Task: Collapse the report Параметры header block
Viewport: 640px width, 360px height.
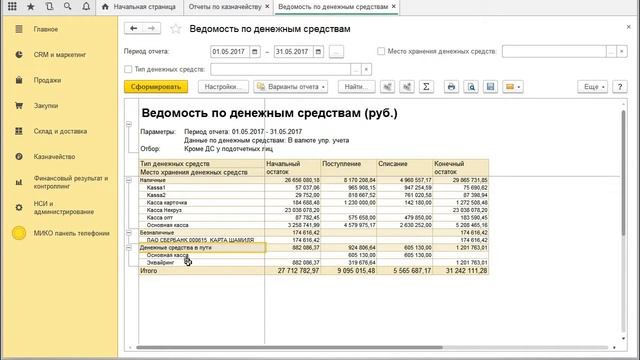Action: (x=129, y=124)
